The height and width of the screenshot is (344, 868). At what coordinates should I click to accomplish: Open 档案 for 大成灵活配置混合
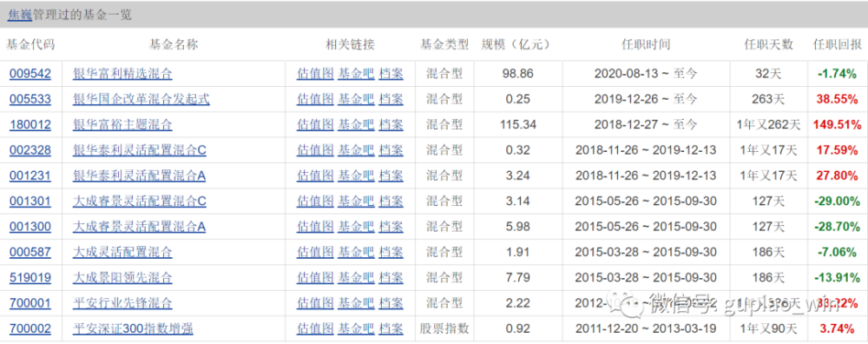[x=391, y=253]
